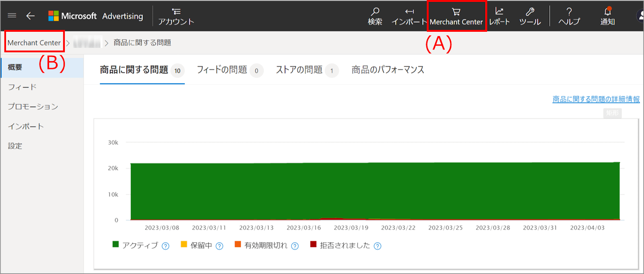Switch to the ストアの問題 tab
Viewport: 644px width, 274px height.
[x=299, y=70]
